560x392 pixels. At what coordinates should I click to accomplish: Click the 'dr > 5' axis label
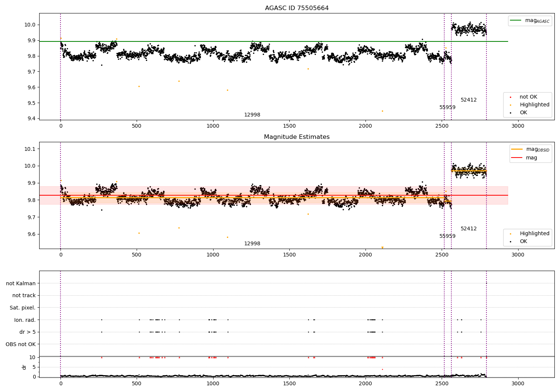click(28, 332)
